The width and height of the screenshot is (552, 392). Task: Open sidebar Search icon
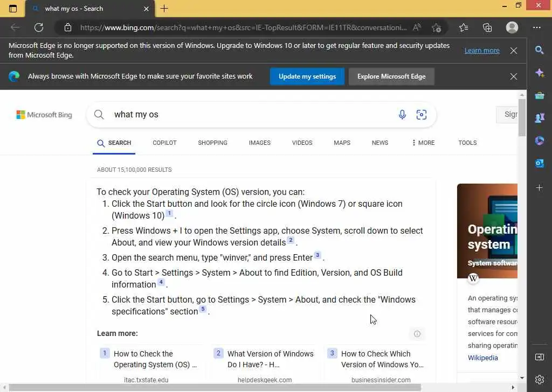click(x=539, y=50)
